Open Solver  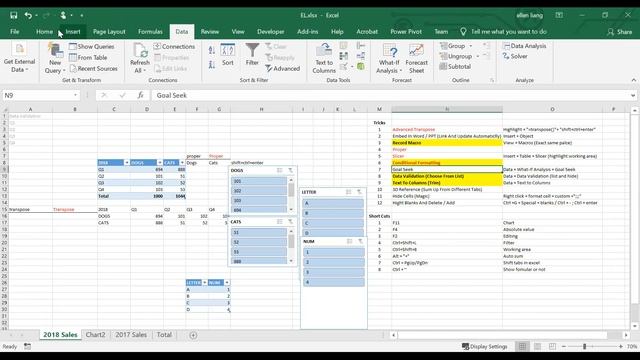point(515,56)
